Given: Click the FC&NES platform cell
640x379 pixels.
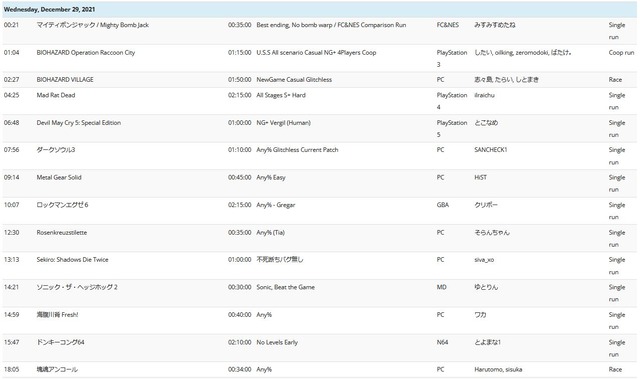Looking at the screenshot, I should pos(448,25).
